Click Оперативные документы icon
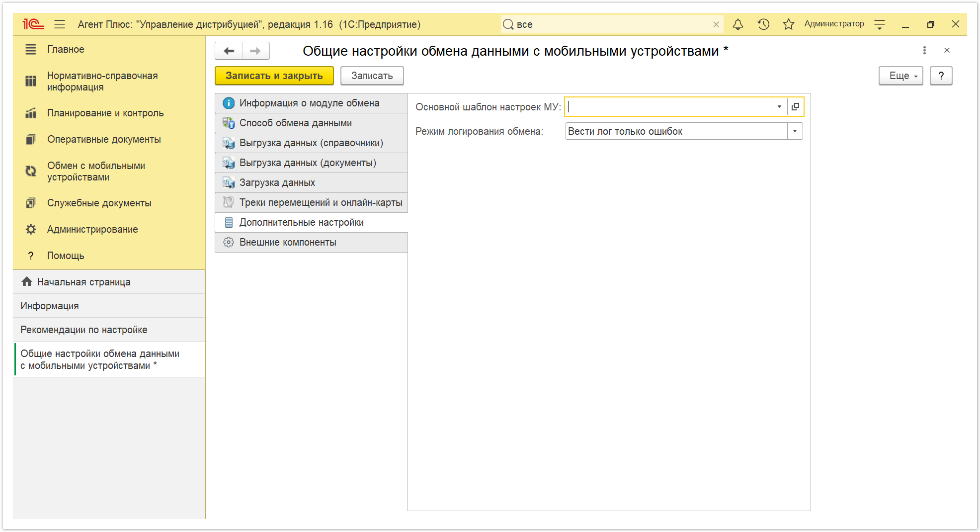The height and width of the screenshot is (532, 980). click(x=31, y=139)
